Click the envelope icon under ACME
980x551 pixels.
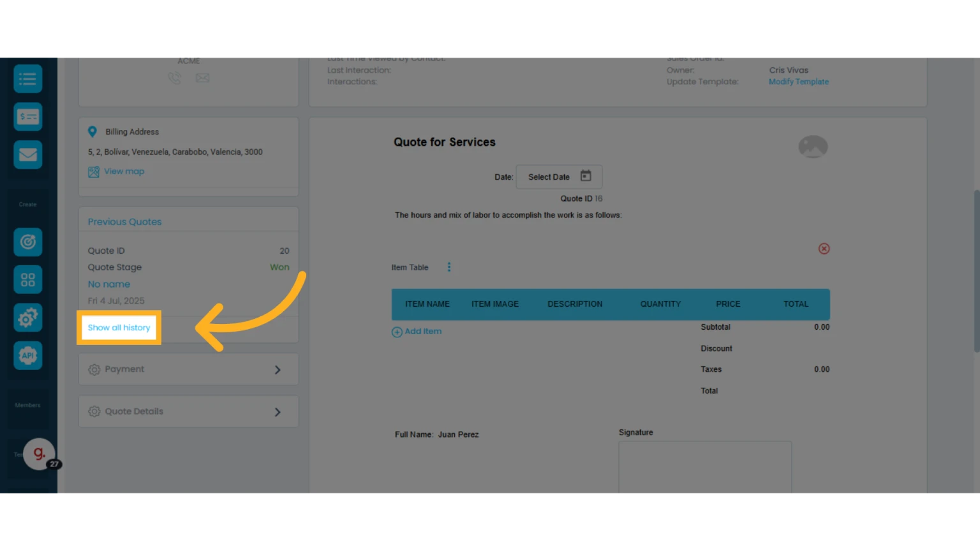click(202, 78)
